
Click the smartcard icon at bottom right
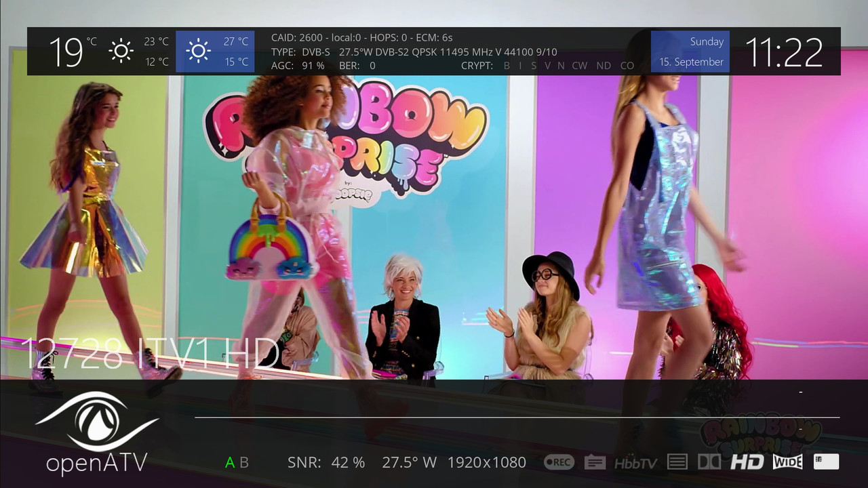tap(826, 462)
